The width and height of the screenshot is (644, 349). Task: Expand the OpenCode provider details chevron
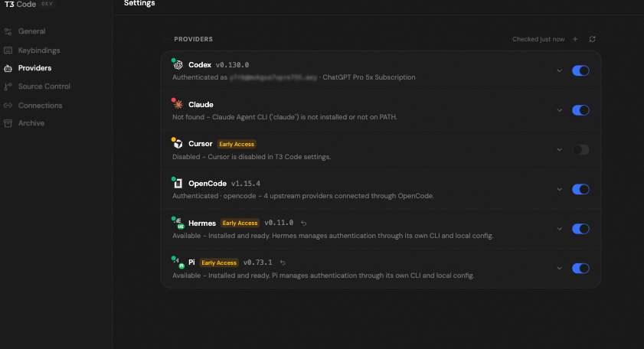(x=560, y=189)
